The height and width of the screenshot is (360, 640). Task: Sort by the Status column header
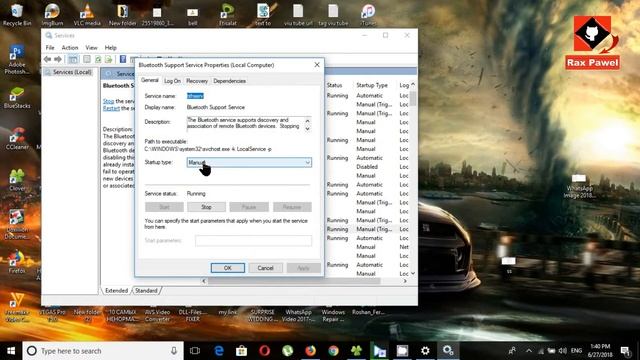pos(334,85)
